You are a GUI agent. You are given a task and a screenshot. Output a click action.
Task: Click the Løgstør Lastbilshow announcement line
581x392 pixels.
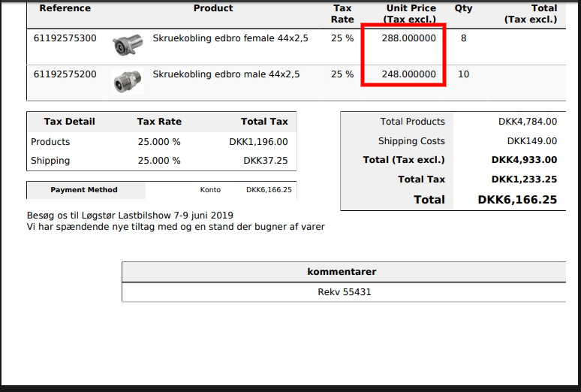tap(130, 216)
